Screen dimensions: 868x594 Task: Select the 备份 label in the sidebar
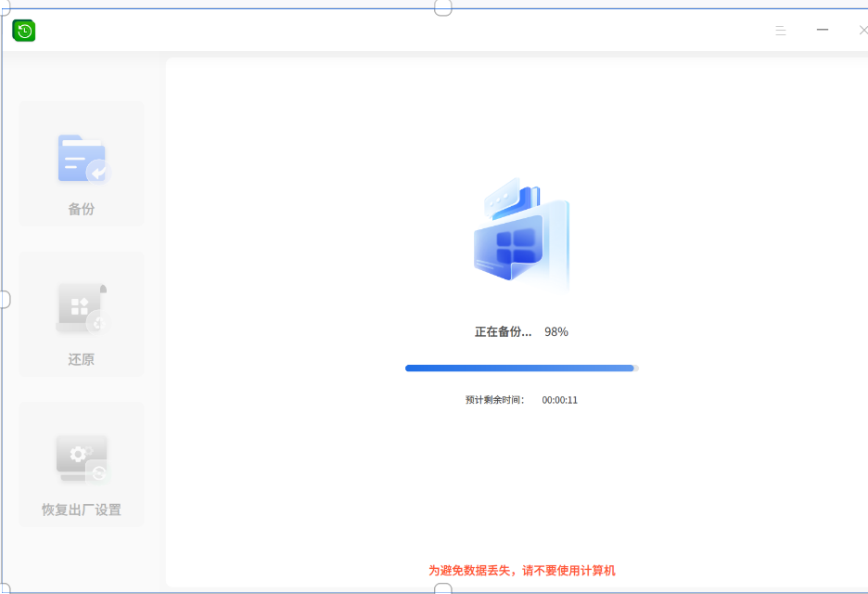(82, 209)
